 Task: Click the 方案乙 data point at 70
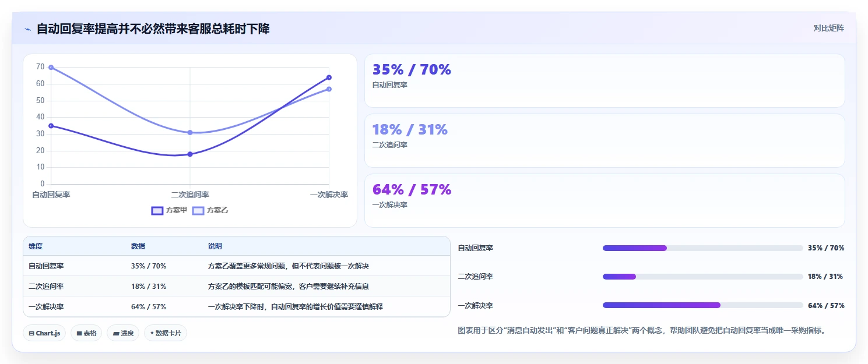[x=51, y=68]
